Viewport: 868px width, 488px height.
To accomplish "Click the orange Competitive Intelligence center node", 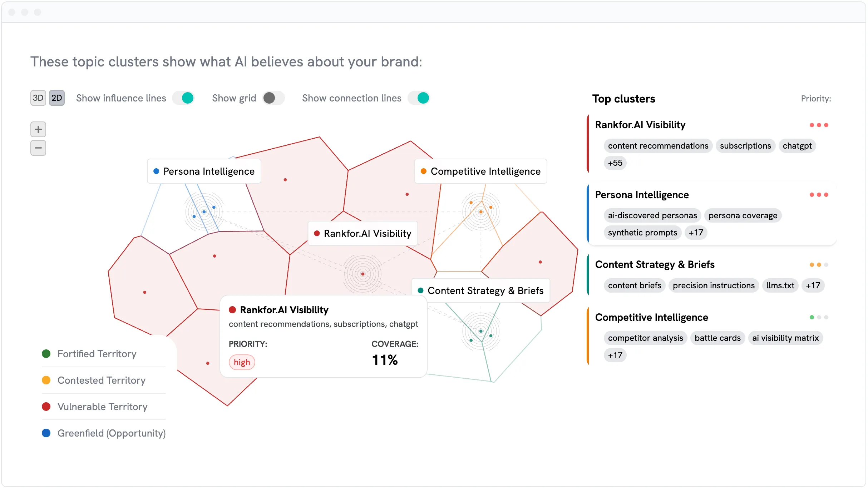I will [x=481, y=212].
